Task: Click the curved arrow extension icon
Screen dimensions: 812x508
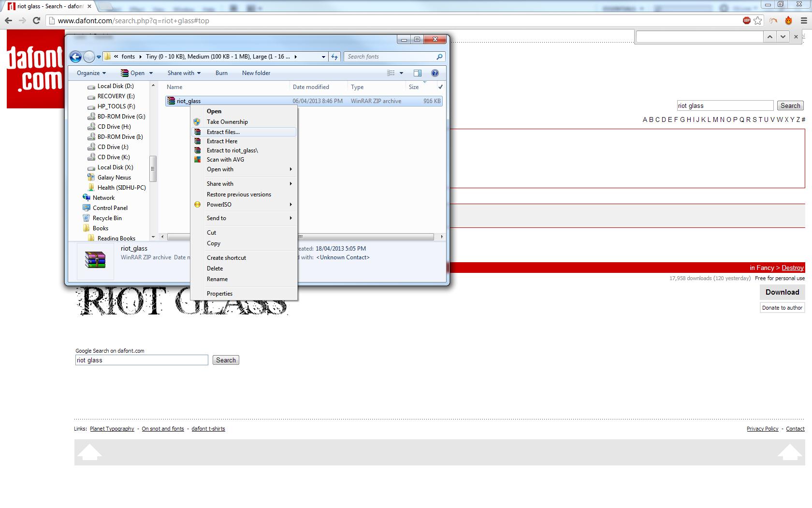Action: [774, 20]
